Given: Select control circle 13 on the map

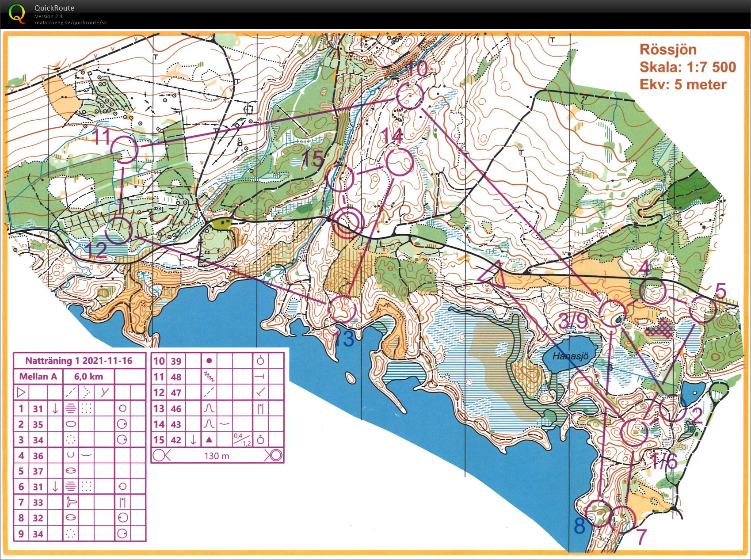Looking at the screenshot, I should coord(343,309).
